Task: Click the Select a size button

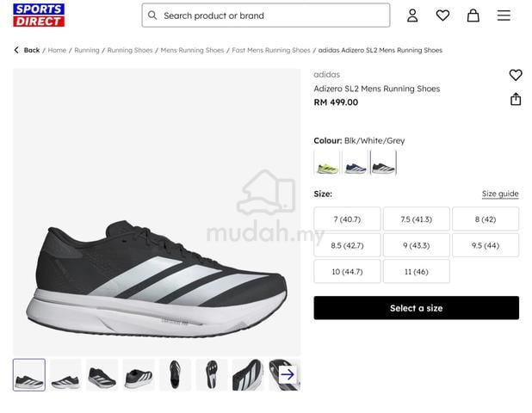Action: [x=417, y=308]
